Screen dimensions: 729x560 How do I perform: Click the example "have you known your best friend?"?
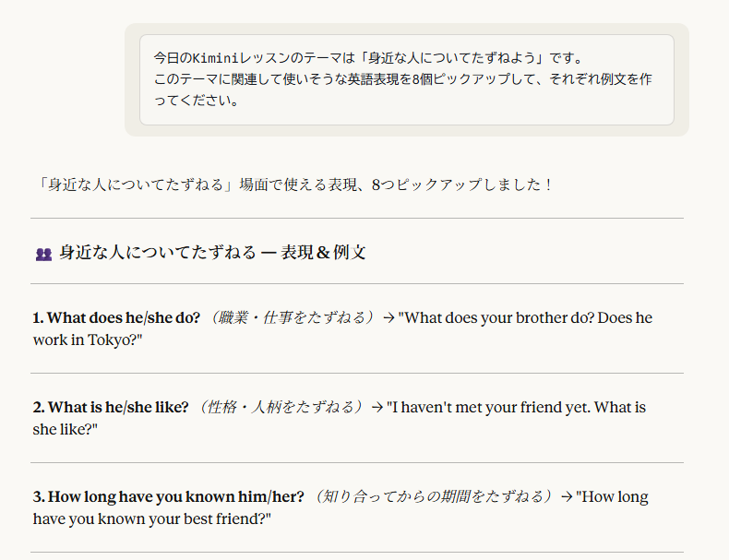pyautogui.click(x=152, y=519)
